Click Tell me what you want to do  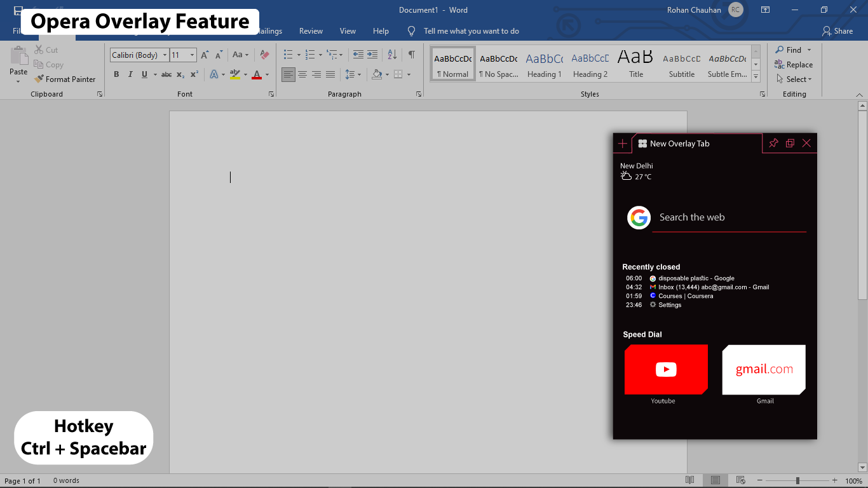coord(471,31)
